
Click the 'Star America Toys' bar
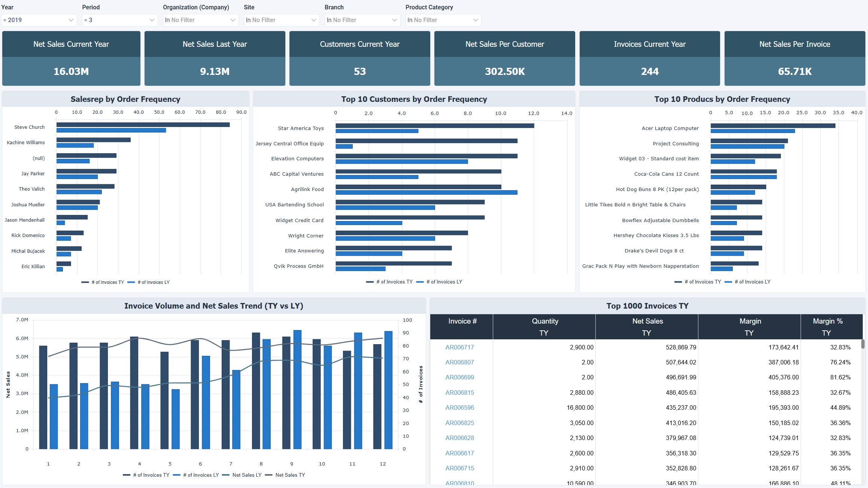(x=434, y=125)
